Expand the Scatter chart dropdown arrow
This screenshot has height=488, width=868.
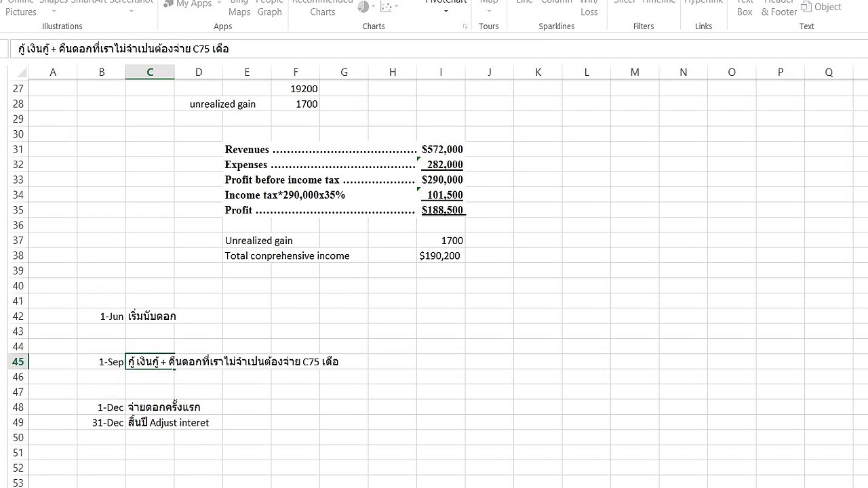(x=396, y=6)
